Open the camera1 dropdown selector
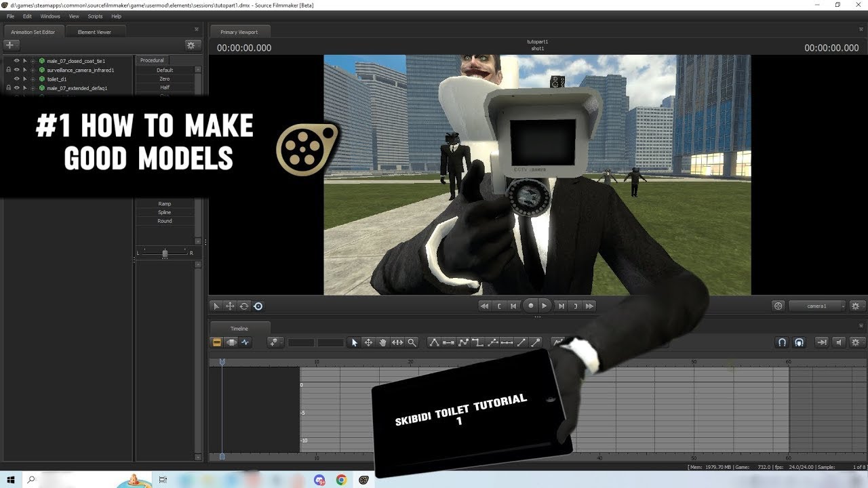Viewport: 868px width, 488px height. pos(817,306)
